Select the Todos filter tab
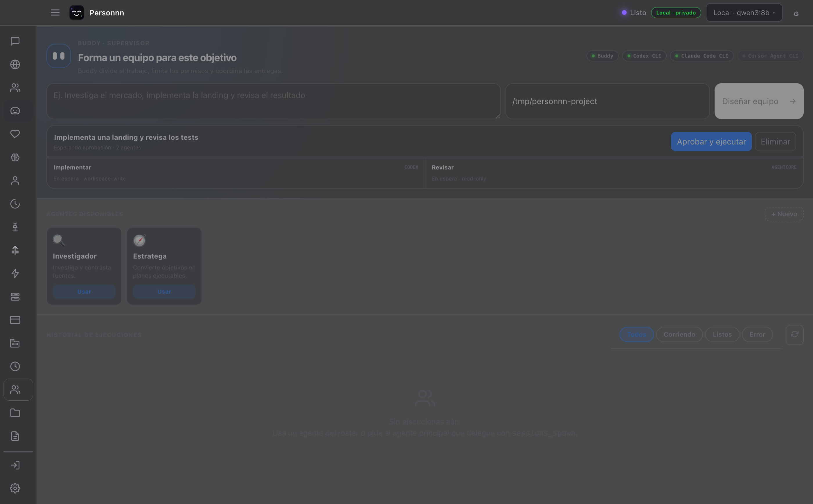 [x=636, y=334]
